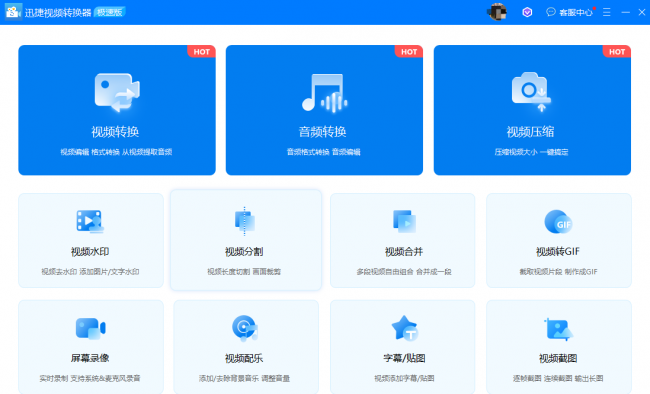This screenshot has width=650, height=394.
Task: Select the 视频水印 film watermark icon
Action: pyautogui.click(x=90, y=221)
